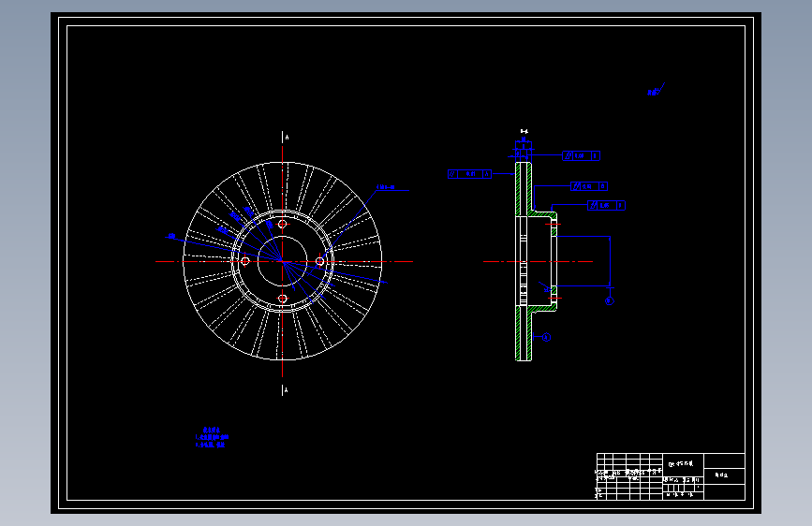Select the top bolt hole on the disc
The height and width of the screenshot is (526, 812).
(282, 225)
